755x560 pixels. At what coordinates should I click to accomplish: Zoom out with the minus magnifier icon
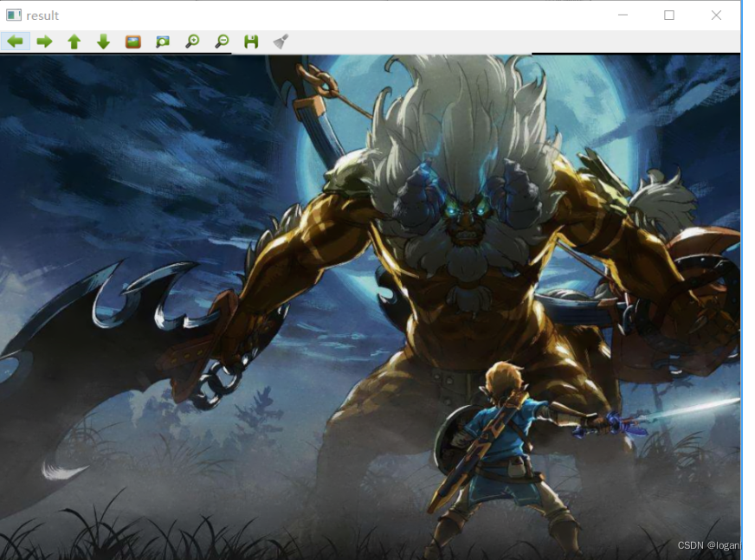pos(222,42)
